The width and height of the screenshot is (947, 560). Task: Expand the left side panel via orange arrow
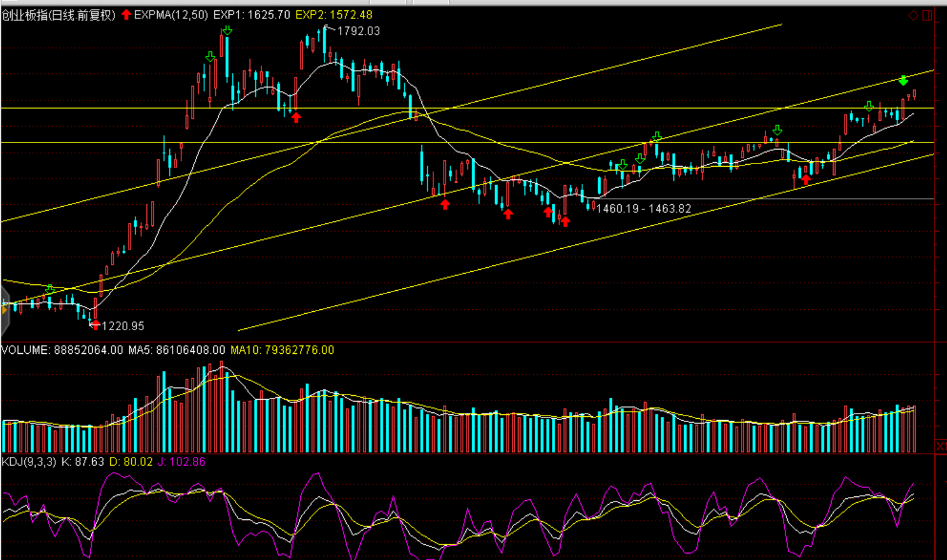coord(4,310)
